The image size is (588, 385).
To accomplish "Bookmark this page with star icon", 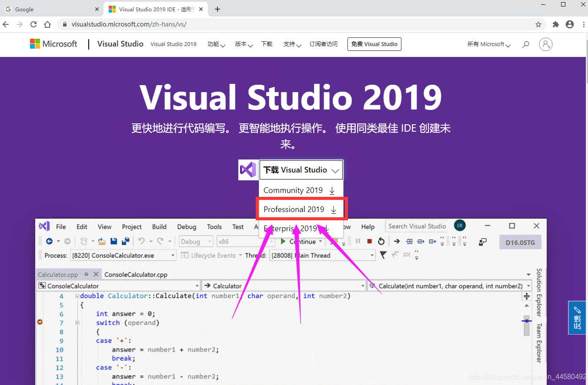I will pyautogui.click(x=538, y=24).
